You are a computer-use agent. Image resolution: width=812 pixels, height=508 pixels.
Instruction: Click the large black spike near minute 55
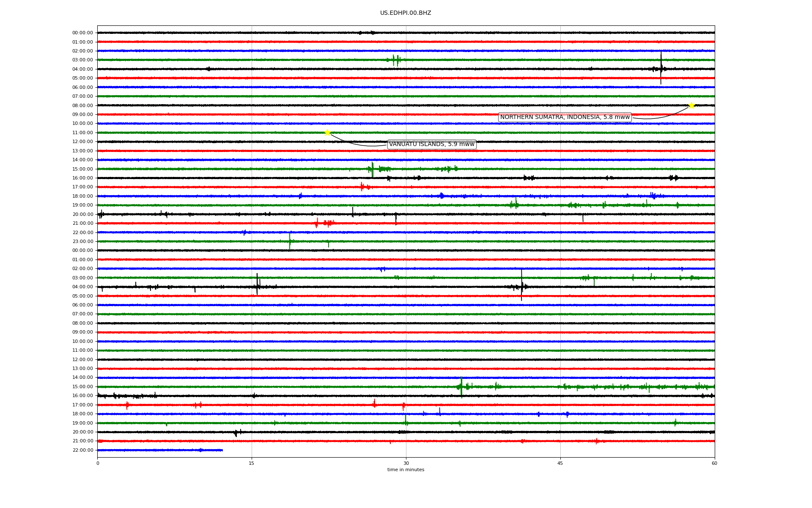tap(661, 68)
